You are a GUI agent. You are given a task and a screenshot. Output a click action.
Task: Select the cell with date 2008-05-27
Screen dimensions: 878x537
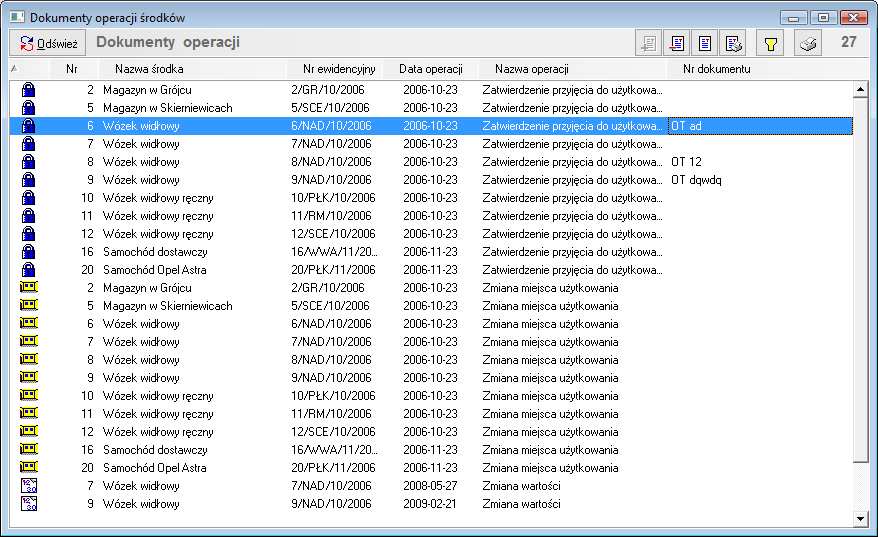click(430, 485)
